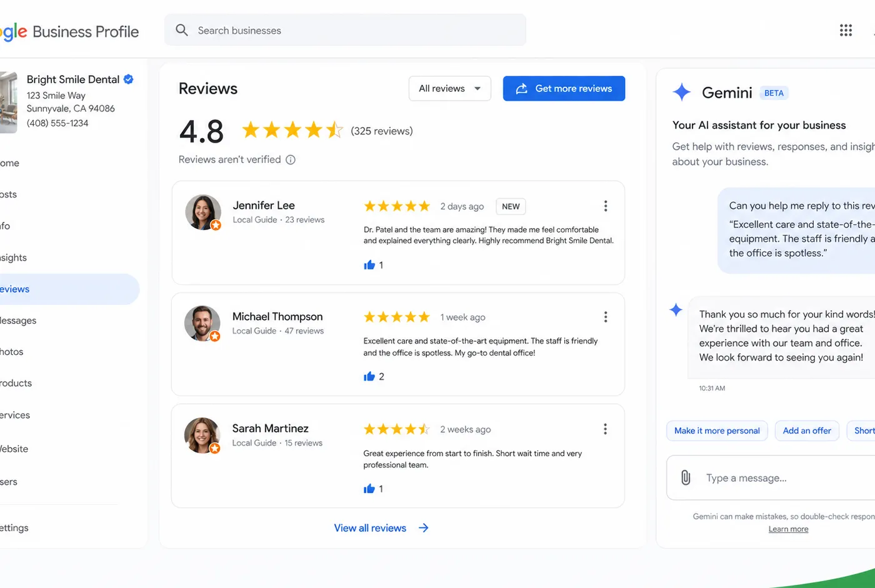875x588 pixels.
Task: Click the "(325 reviews)" count
Action: coord(382,131)
